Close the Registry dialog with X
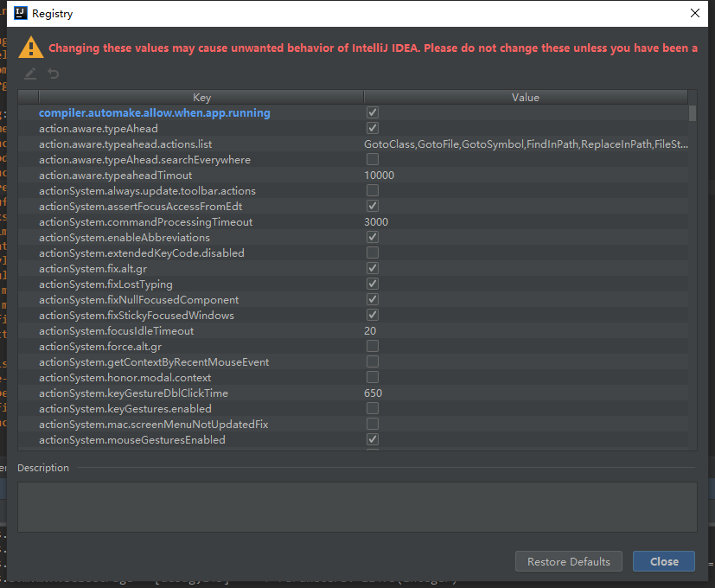715x588 pixels. click(x=695, y=13)
